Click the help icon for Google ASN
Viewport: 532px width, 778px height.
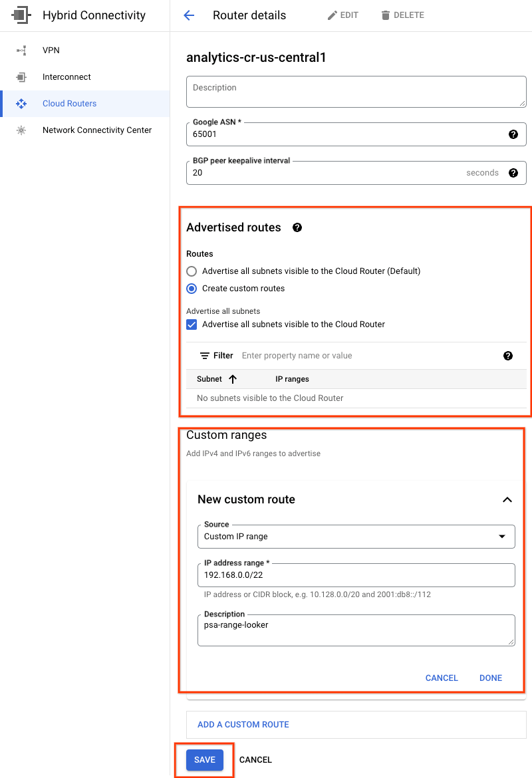tap(513, 134)
